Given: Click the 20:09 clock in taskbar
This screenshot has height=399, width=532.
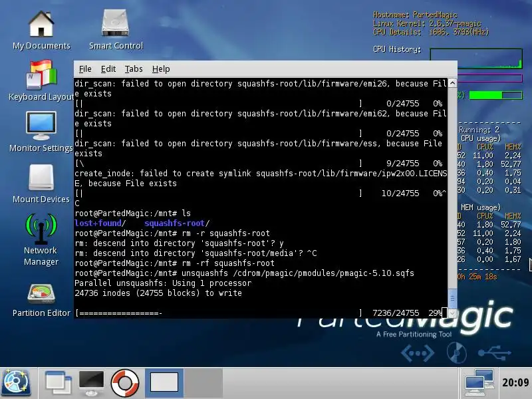Looking at the screenshot, I should [x=515, y=383].
